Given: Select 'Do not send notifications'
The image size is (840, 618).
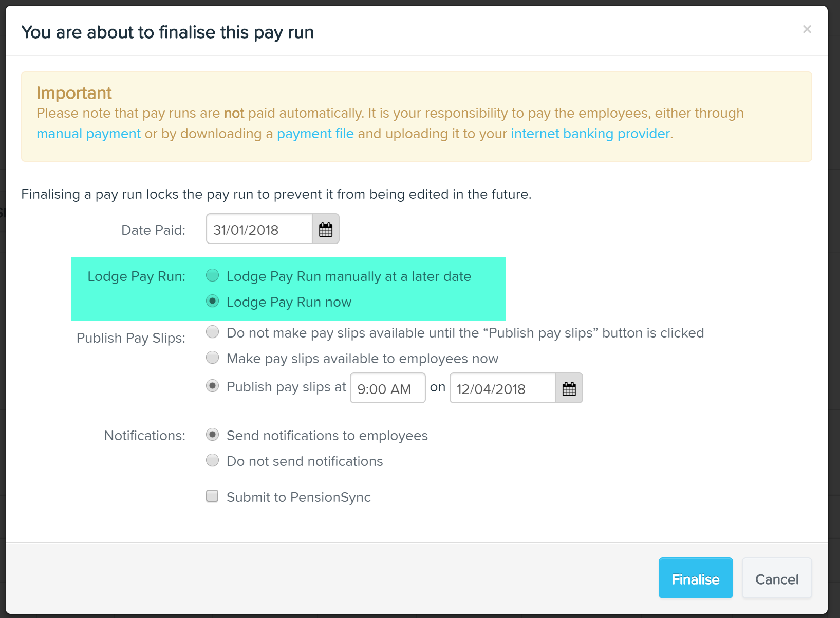Looking at the screenshot, I should coord(212,460).
